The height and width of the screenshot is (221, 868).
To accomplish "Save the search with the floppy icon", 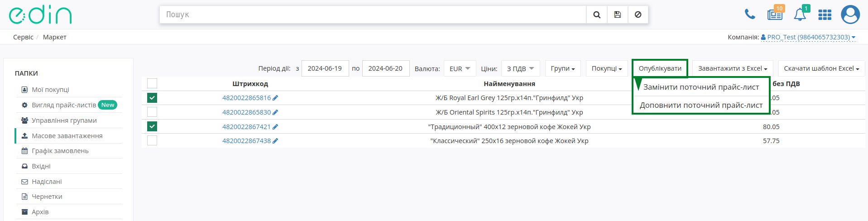I will click(617, 14).
